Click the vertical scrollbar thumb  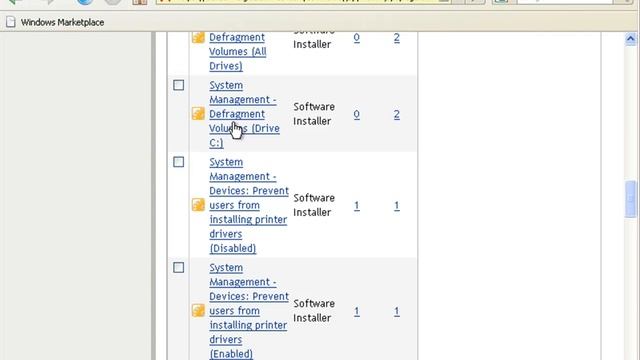[x=630, y=199]
